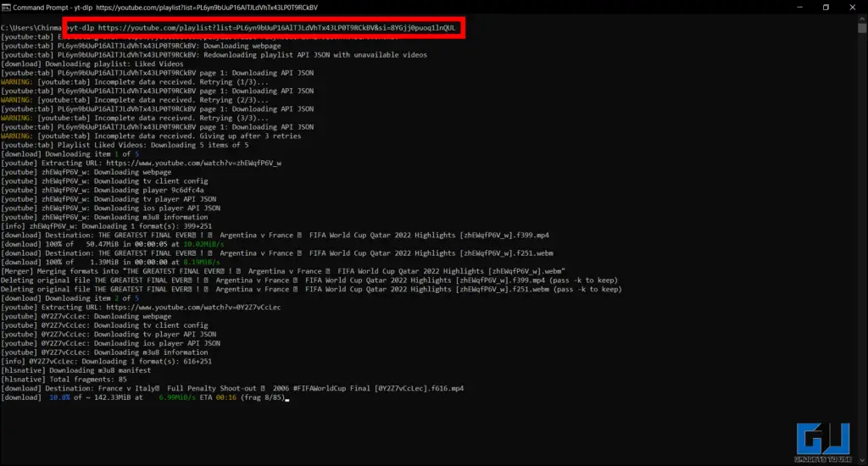The height and width of the screenshot is (466, 868).
Task: Click 'Downloading 1 format(s): 399+251' line
Action: click(106, 226)
